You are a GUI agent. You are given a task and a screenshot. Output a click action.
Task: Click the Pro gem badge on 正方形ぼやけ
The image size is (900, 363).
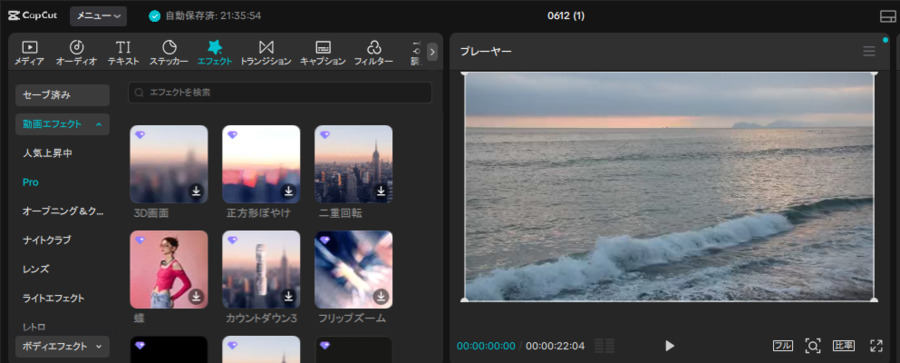tap(232, 135)
